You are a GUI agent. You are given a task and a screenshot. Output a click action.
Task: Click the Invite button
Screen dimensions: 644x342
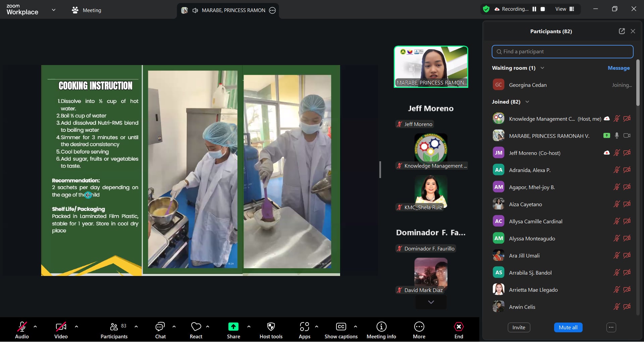[519, 328]
